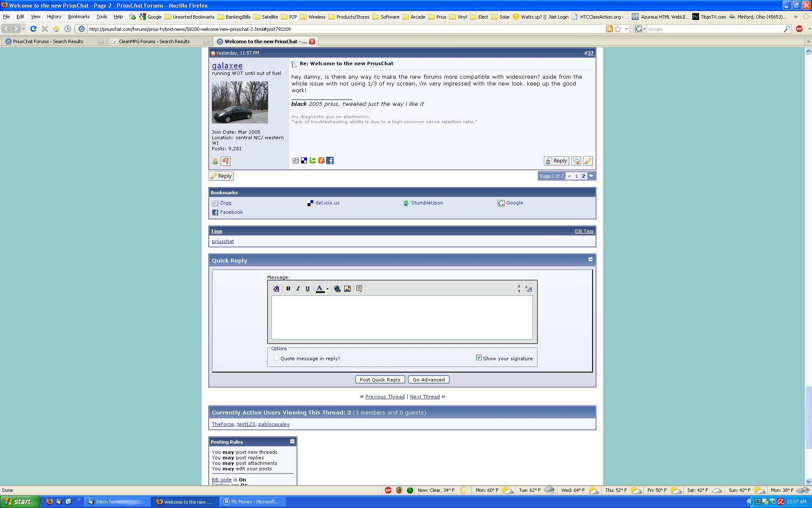
Task: Click the multi-quote icon next to Reply
Action: pos(576,161)
